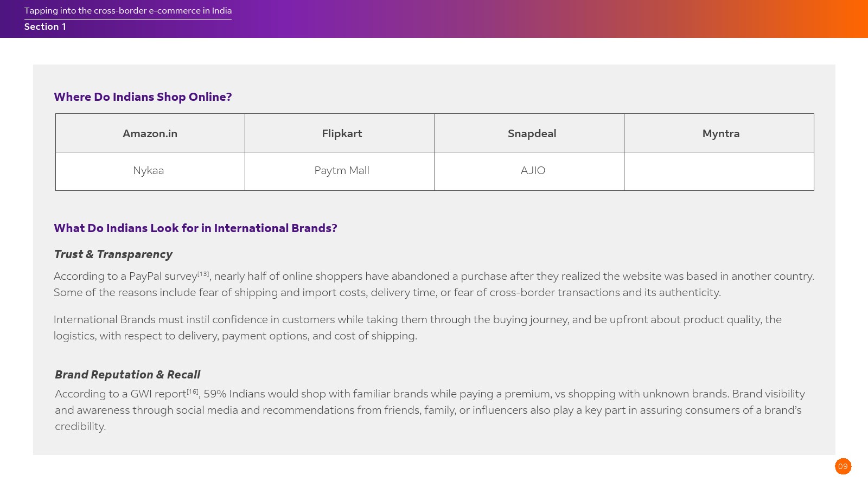Select the AJIO table cell
This screenshot has width=868, height=488.
click(533, 171)
